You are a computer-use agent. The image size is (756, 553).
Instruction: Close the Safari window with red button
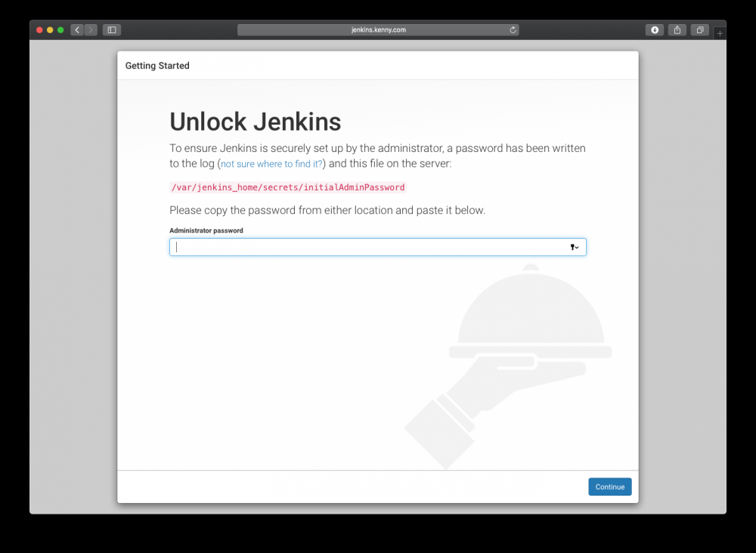(x=39, y=30)
